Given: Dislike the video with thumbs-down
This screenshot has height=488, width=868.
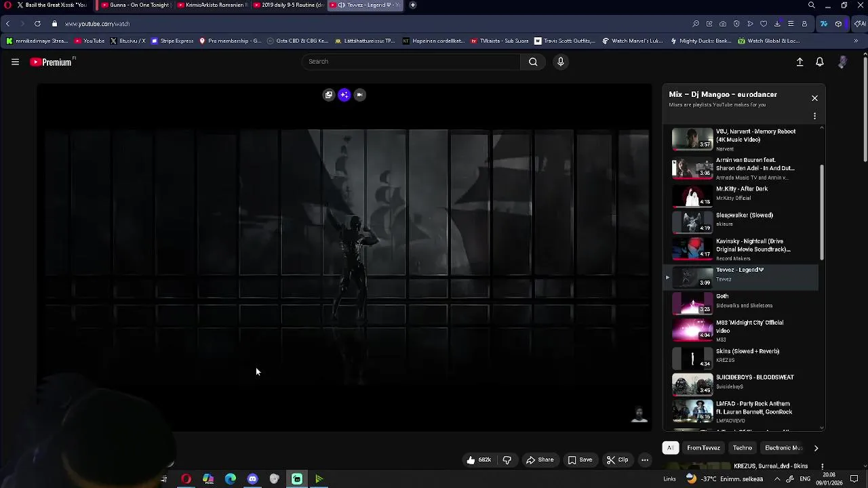Looking at the screenshot, I should [x=507, y=460].
